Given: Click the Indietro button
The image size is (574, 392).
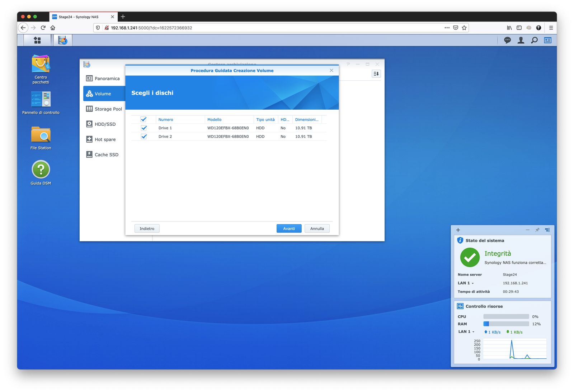Looking at the screenshot, I should click(x=147, y=229).
